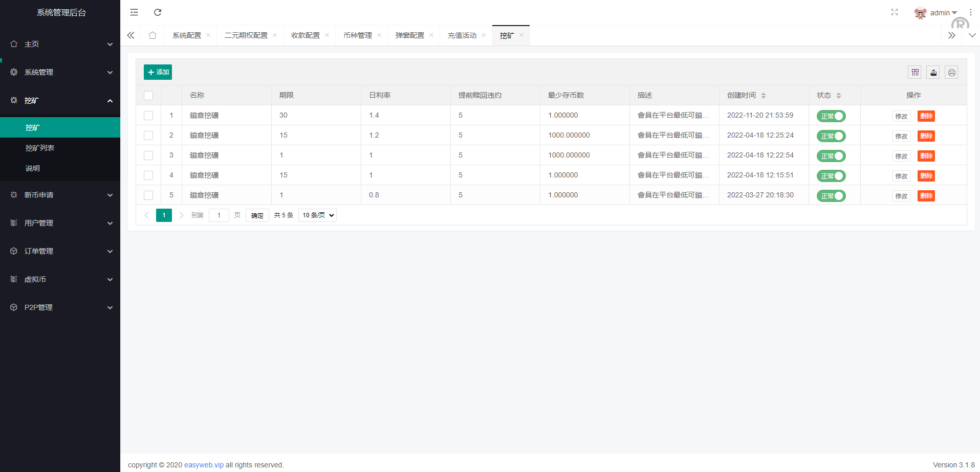Click the red 删除 button in row 2

coord(926,136)
